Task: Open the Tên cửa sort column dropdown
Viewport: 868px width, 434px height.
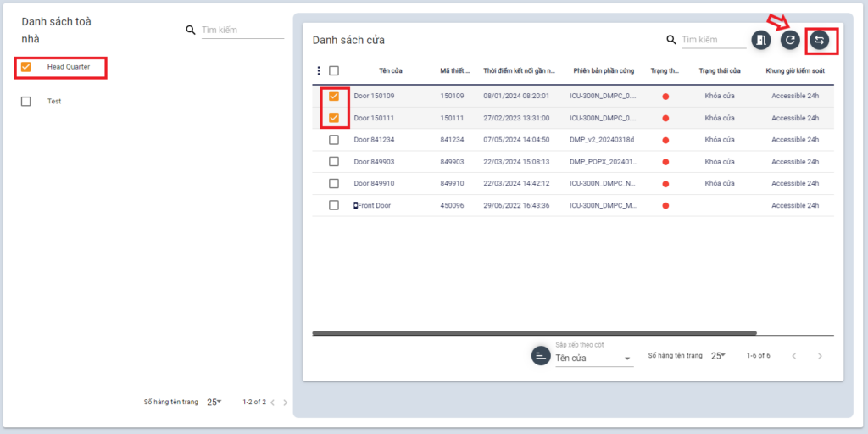Action: pos(593,359)
